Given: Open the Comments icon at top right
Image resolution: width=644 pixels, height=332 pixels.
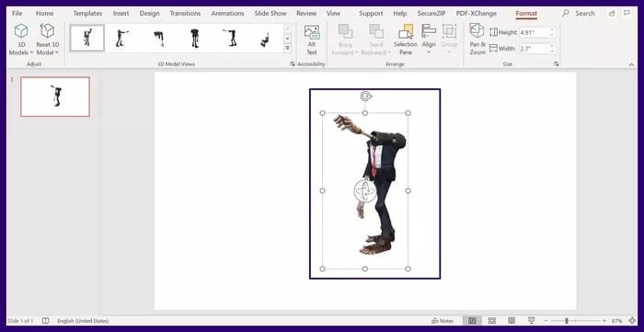Looking at the screenshot, I should [627, 13].
